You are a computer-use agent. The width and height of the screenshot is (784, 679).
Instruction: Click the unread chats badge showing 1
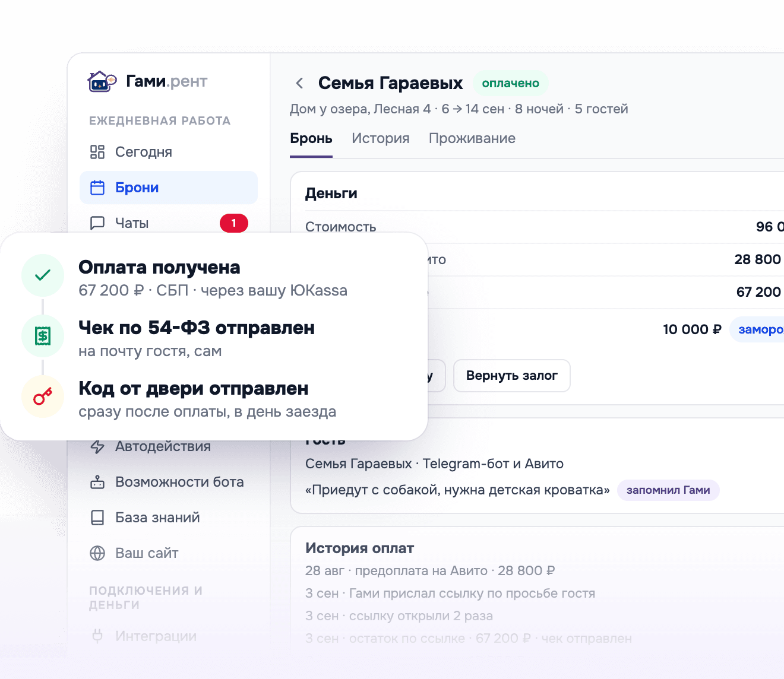234,223
